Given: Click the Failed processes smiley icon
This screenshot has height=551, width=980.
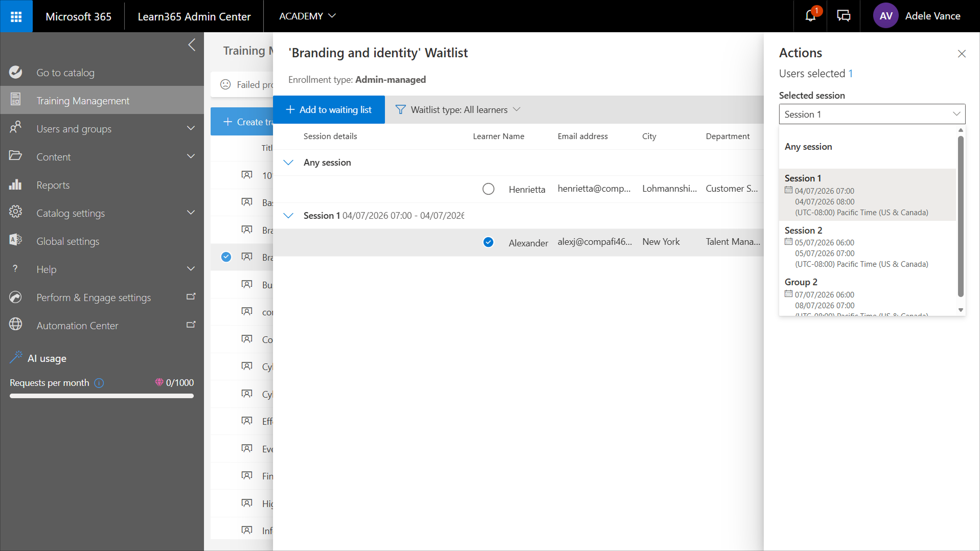Looking at the screenshot, I should (x=225, y=85).
